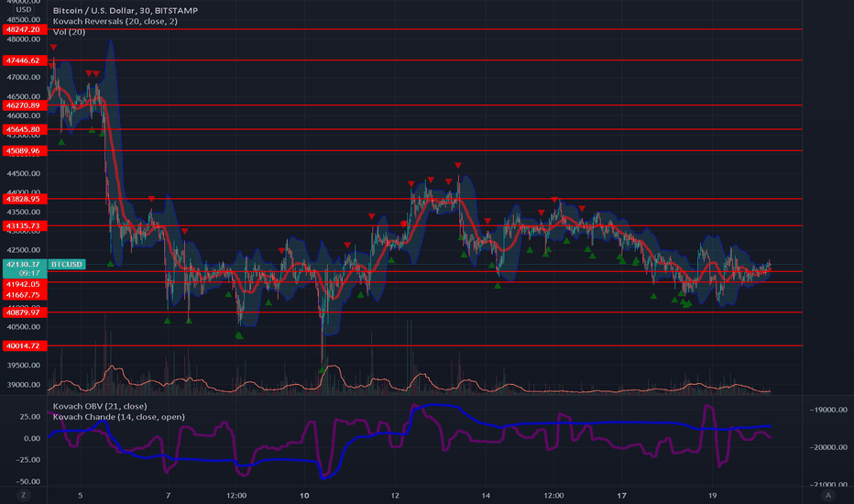Click the Bitcoin / U.S. Dollar chart title
The width and height of the screenshot is (854, 504).
[x=126, y=10]
